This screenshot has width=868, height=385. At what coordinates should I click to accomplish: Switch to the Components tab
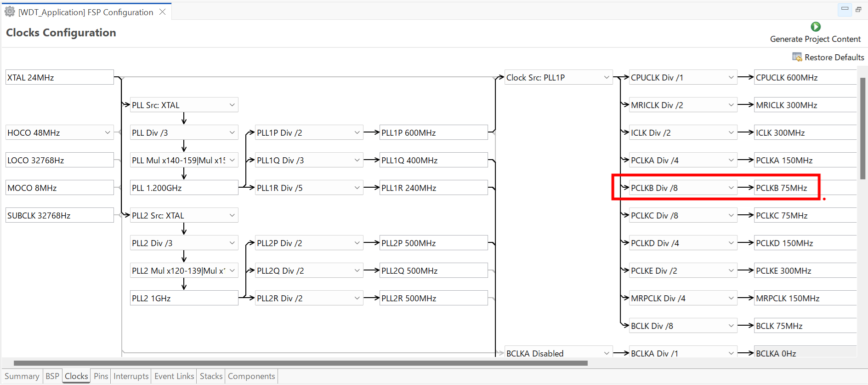(x=251, y=376)
